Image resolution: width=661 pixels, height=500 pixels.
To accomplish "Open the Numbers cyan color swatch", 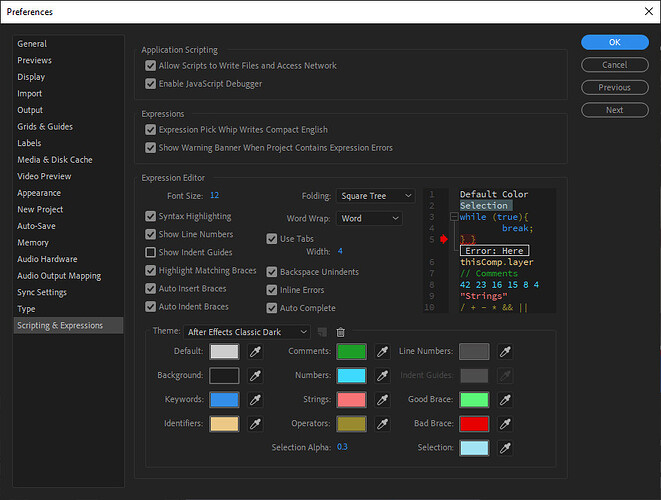I will coord(351,375).
